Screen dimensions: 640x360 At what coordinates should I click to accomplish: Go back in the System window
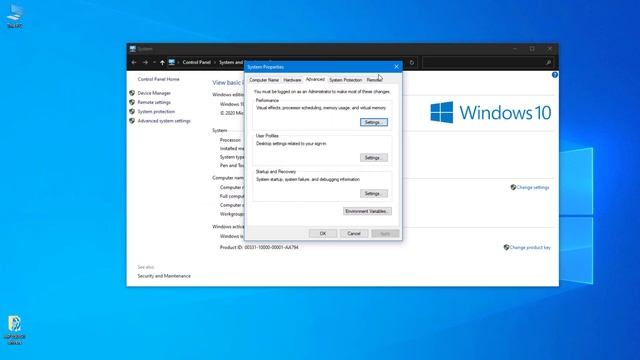[134, 62]
